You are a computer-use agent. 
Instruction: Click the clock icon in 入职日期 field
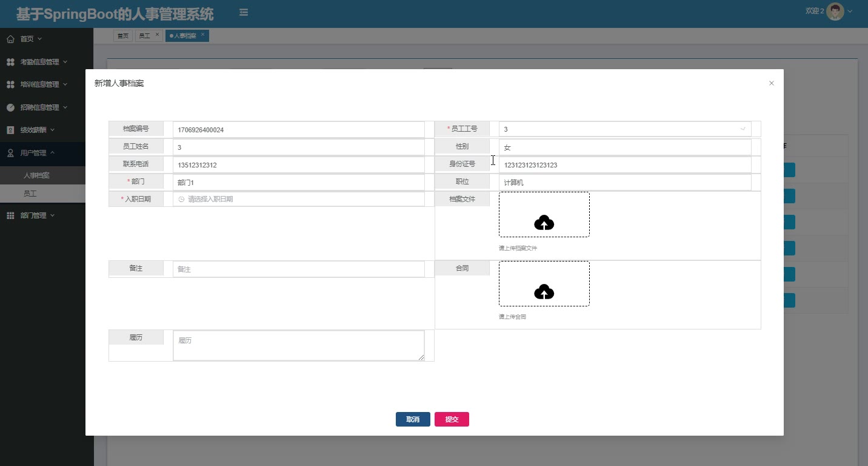[x=181, y=199]
